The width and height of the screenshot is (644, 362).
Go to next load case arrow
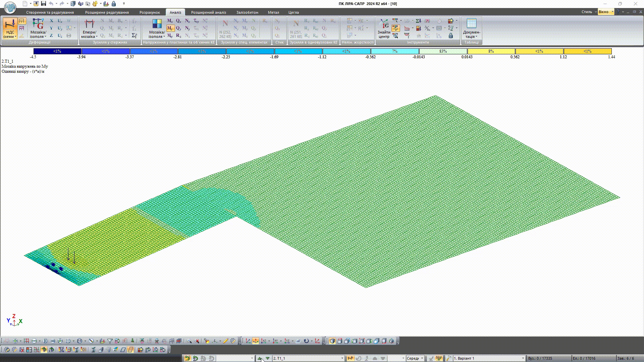(x=267, y=358)
